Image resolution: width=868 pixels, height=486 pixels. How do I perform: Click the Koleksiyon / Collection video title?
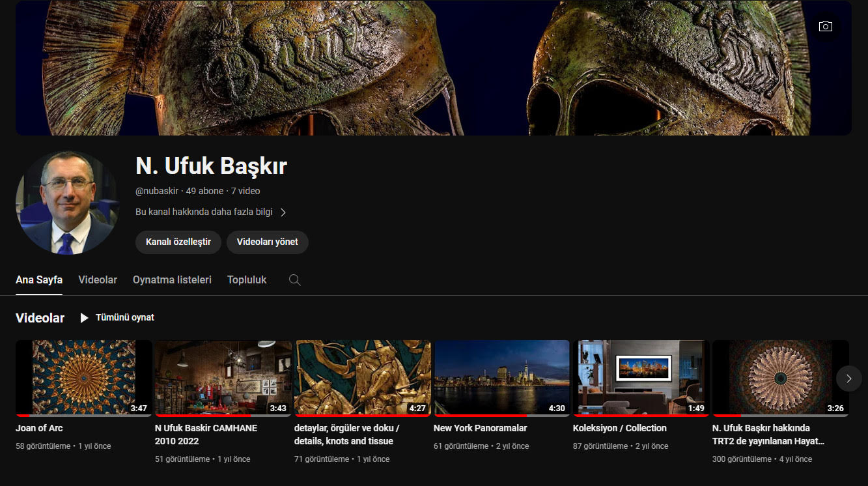619,428
